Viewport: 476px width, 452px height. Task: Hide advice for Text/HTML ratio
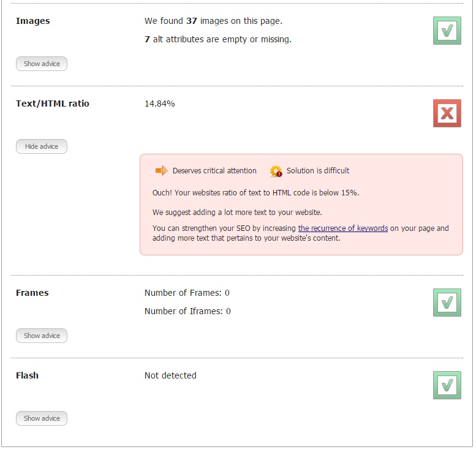point(42,146)
